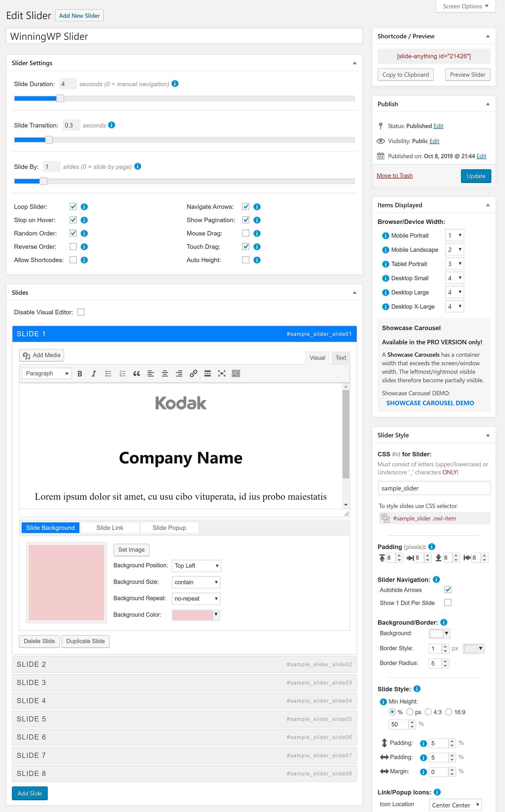The image size is (505, 812).
Task: Insert or edit a link
Action: (x=193, y=374)
